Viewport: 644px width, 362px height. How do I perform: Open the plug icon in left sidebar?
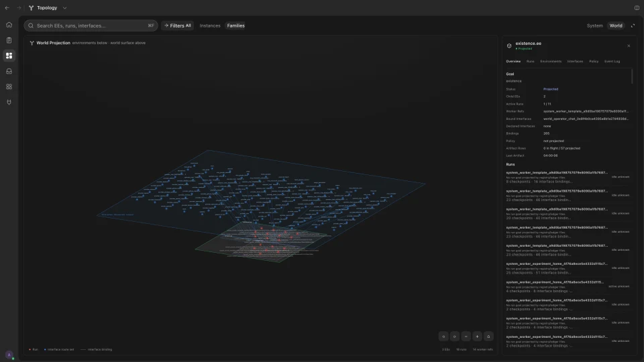(9, 102)
